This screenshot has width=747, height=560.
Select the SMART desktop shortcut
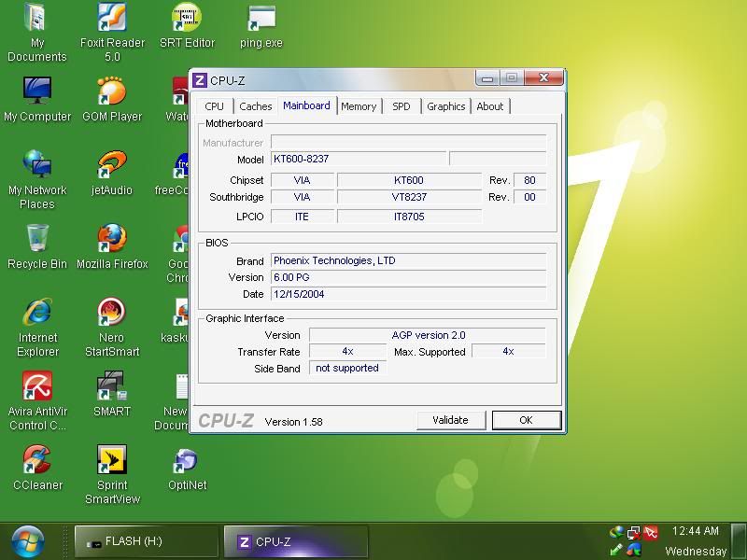click(112, 394)
